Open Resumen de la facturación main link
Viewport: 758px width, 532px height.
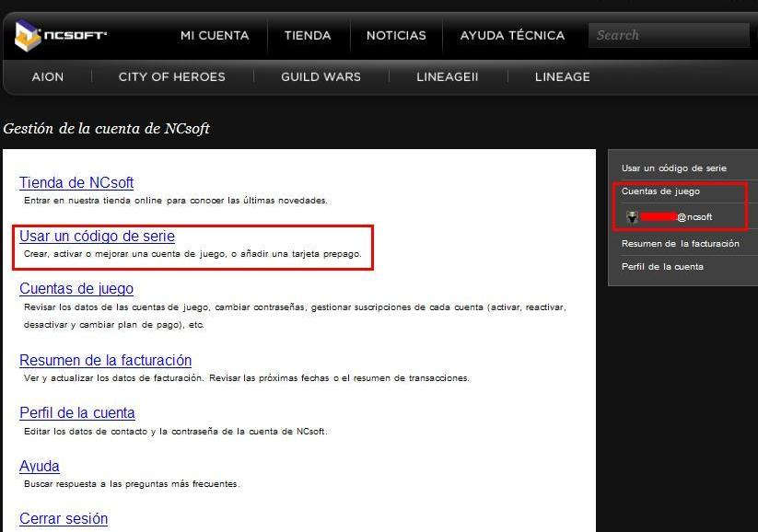click(105, 360)
